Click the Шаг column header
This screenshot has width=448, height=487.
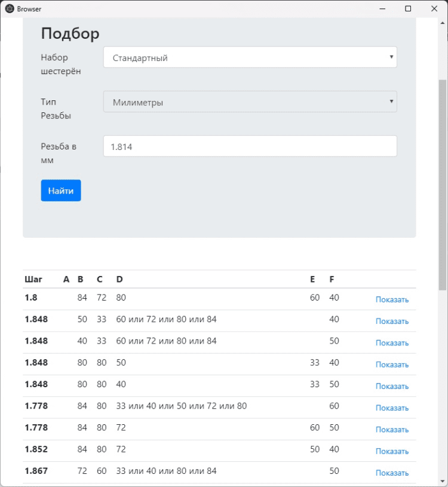tap(33, 279)
